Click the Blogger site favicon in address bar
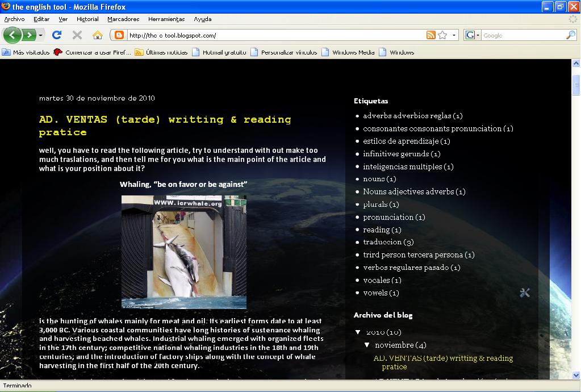The height and width of the screenshot is (392, 581). (x=119, y=35)
